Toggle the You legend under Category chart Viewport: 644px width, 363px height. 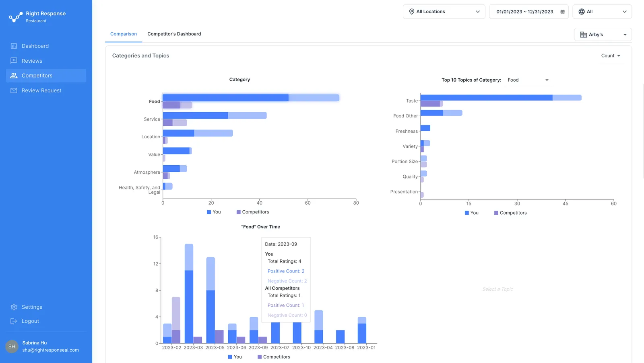click(x=214, y=212)
